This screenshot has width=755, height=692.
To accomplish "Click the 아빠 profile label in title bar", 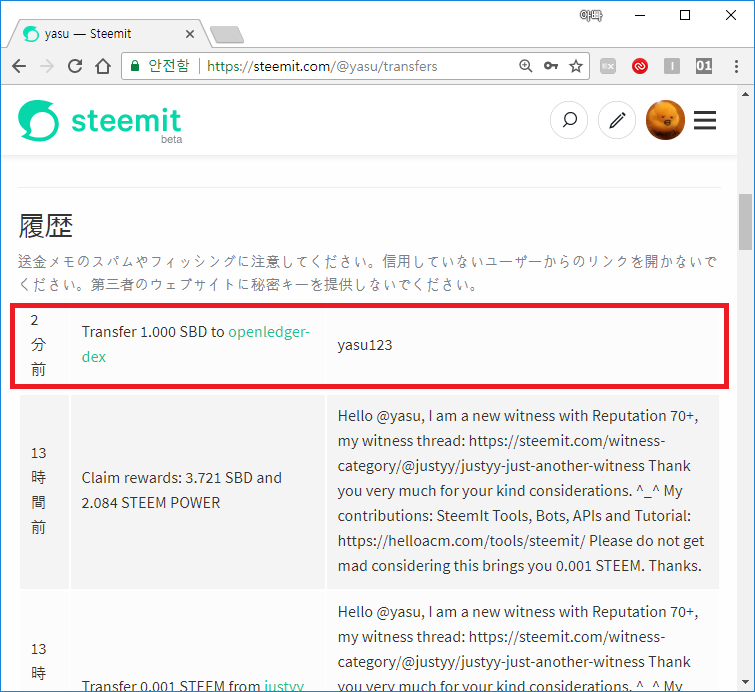I will 591,15.
